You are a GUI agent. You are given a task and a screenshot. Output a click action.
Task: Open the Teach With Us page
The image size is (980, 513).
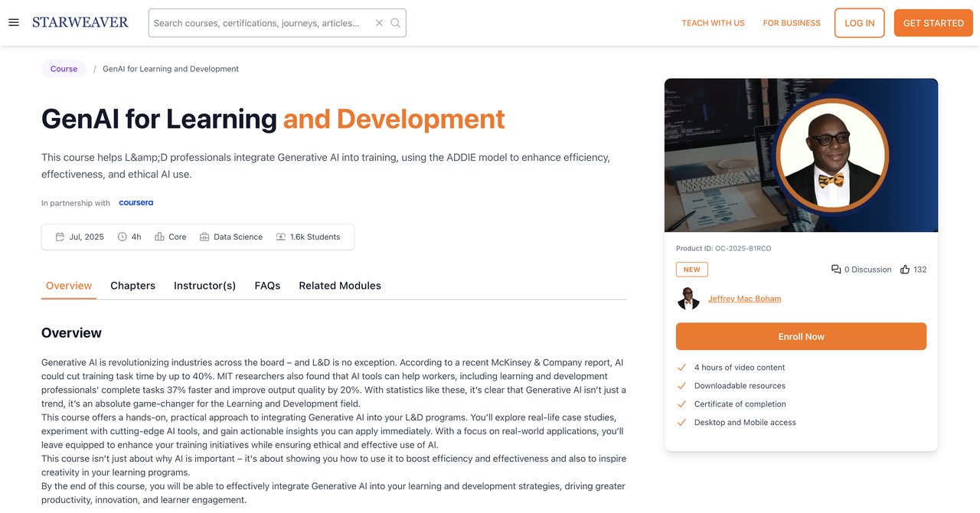(x=713, y=23)
